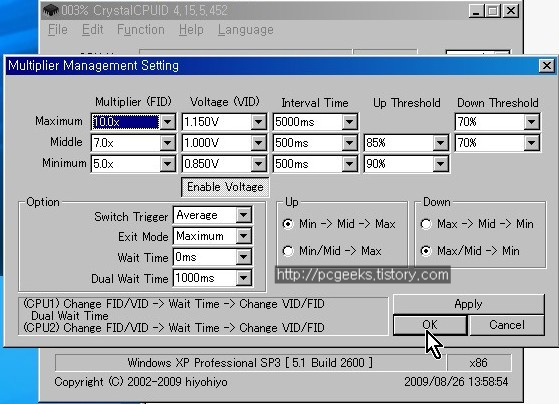This screenshot has width=559, height=404.
Task: Click the Apply button
Action: coord(468,304)
